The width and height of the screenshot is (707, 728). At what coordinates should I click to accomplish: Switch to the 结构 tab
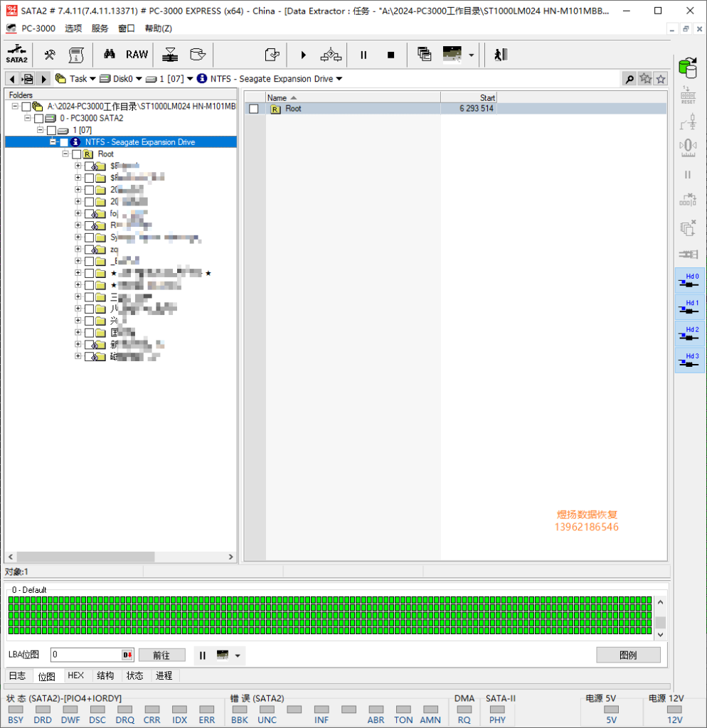[105, 675]
